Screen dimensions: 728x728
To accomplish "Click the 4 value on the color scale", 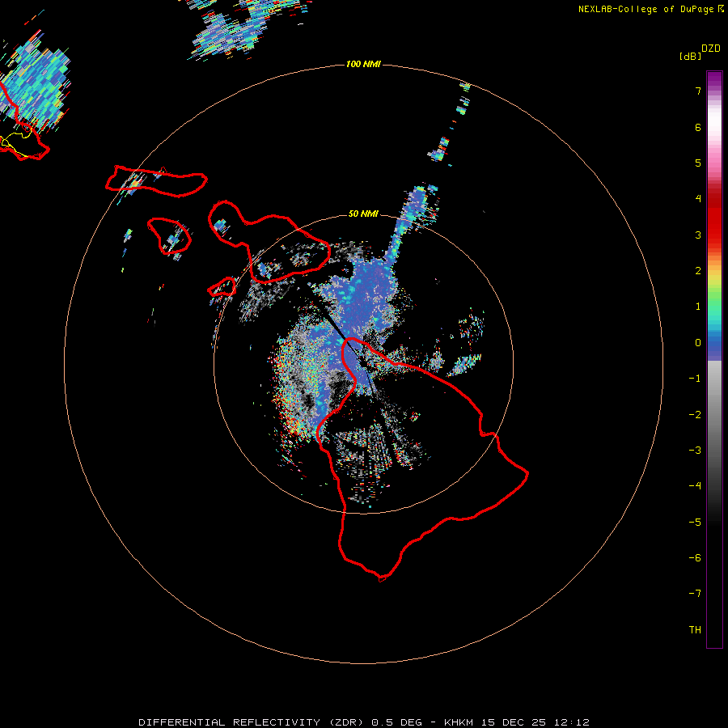I will (698, 199).
